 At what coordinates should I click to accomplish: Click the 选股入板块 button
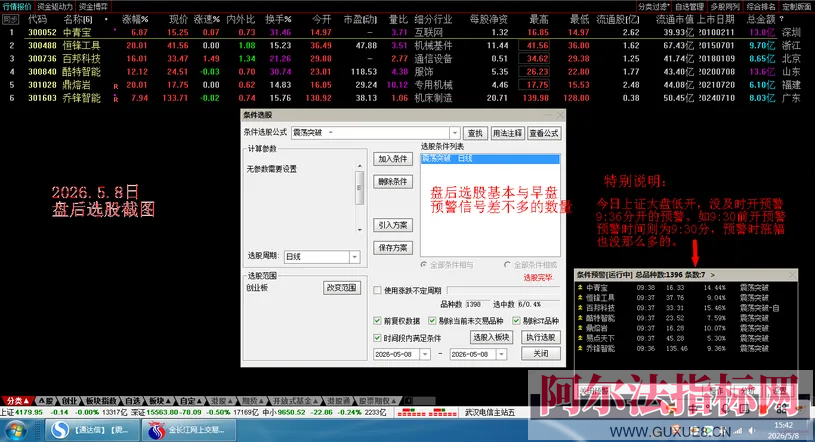click(x=491, y=337)
